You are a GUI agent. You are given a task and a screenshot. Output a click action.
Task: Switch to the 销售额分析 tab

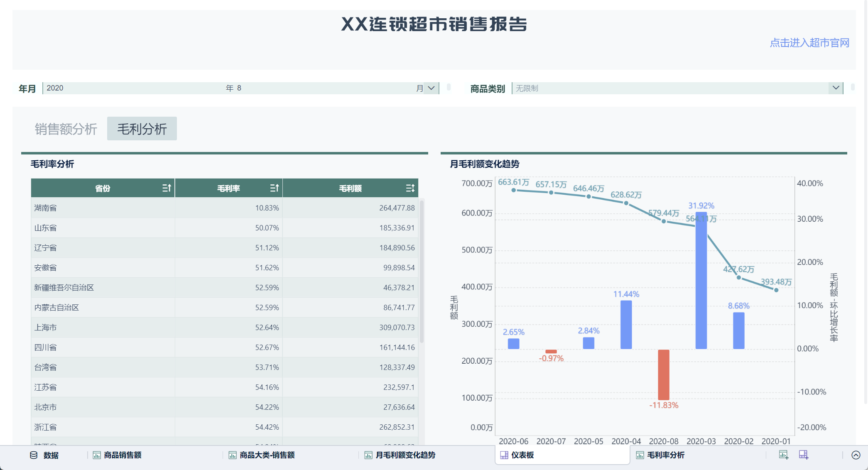click(x=66, y=129)
